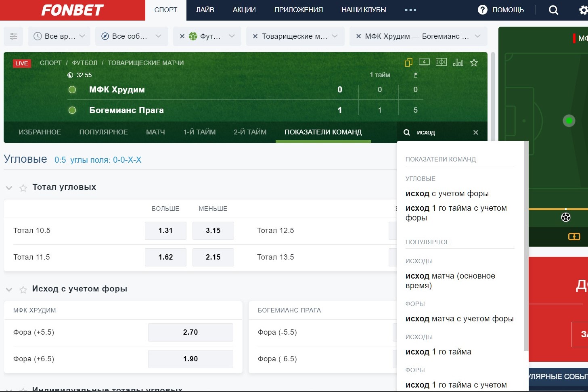Screen dimensions: 588x392
Task: Select МФК Хрудим Фора (+6.5) odds 1.90
Action: coord(190,359)
